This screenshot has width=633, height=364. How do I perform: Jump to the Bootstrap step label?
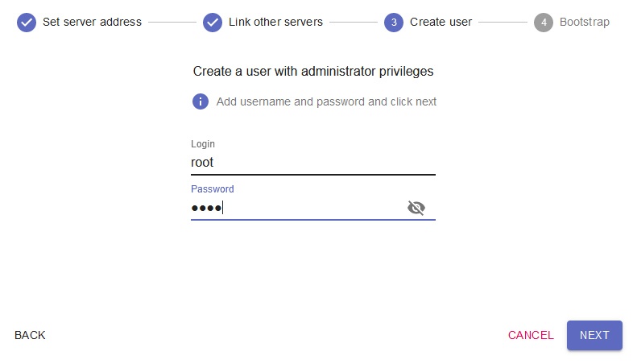pos(585,22)
